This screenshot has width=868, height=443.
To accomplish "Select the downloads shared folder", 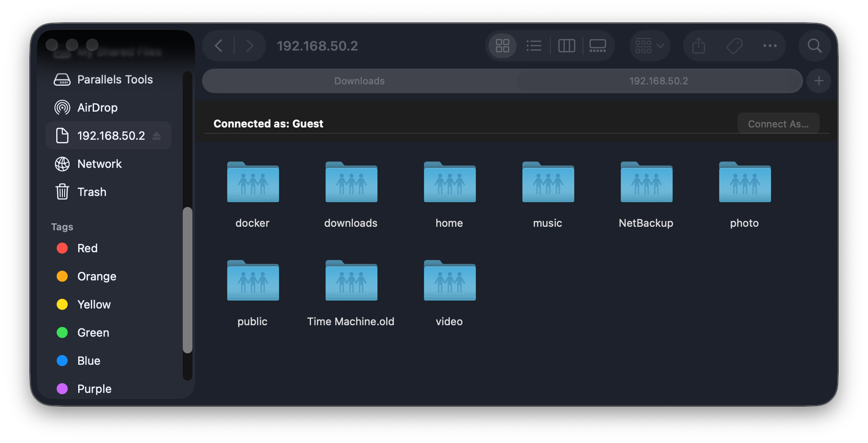I will tap(351, 182).
